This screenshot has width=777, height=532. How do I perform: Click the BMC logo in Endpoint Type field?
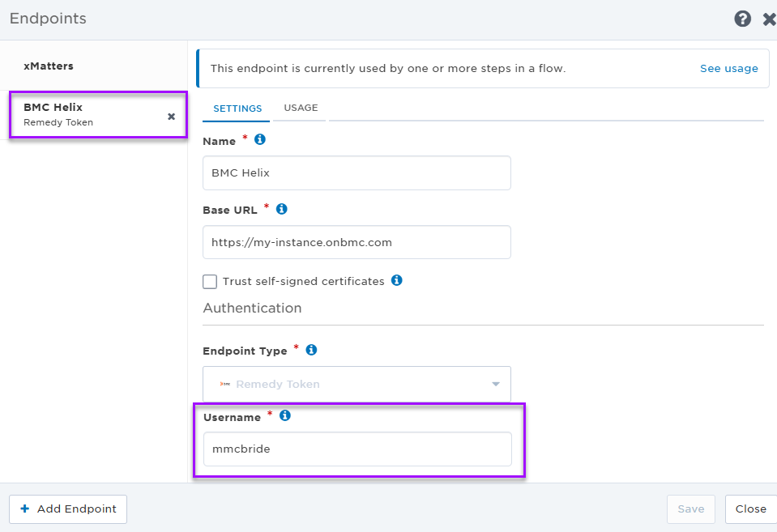click(225, 384)
